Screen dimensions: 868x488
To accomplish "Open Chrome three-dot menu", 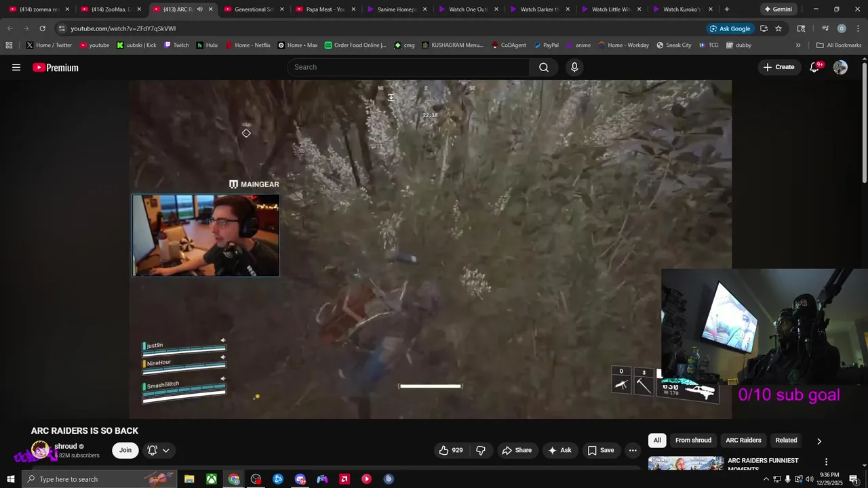I will 857,28.
